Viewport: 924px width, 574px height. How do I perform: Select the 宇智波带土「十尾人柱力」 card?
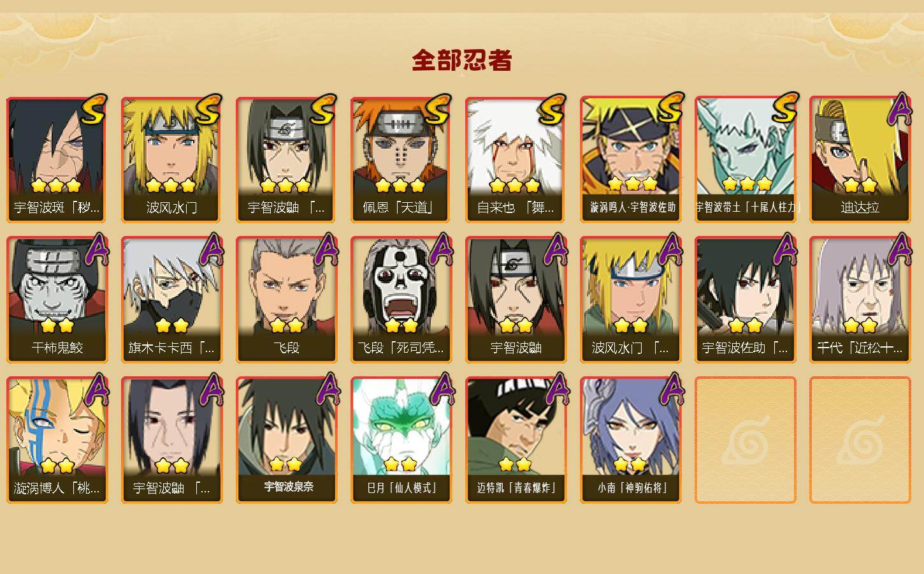coord(745,159)
